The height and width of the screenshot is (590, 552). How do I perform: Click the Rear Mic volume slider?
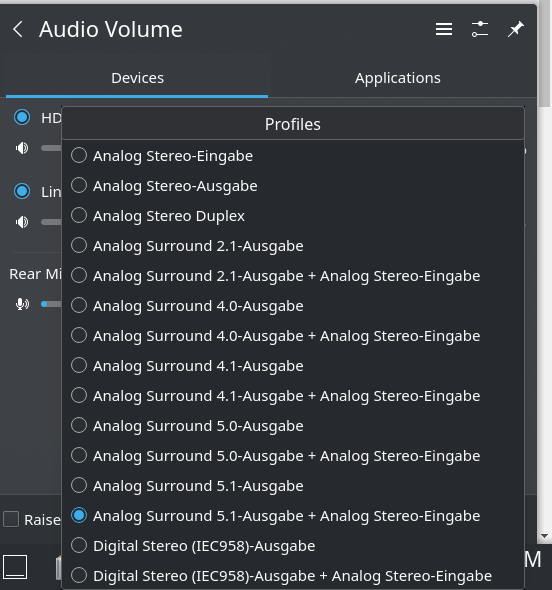pyautogui.click(x=51, y=304)
